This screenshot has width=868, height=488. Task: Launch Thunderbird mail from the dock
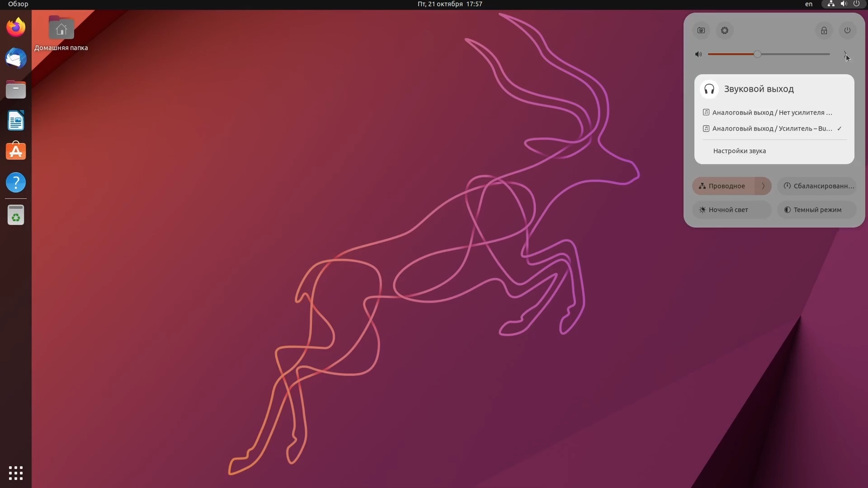point(16,59)
